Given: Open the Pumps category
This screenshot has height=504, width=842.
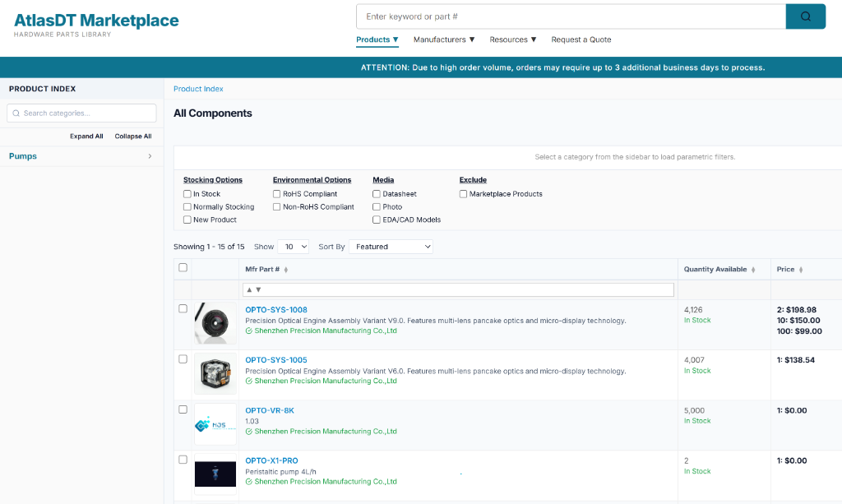Looking at the screenshot, I should tap(23, 156).
